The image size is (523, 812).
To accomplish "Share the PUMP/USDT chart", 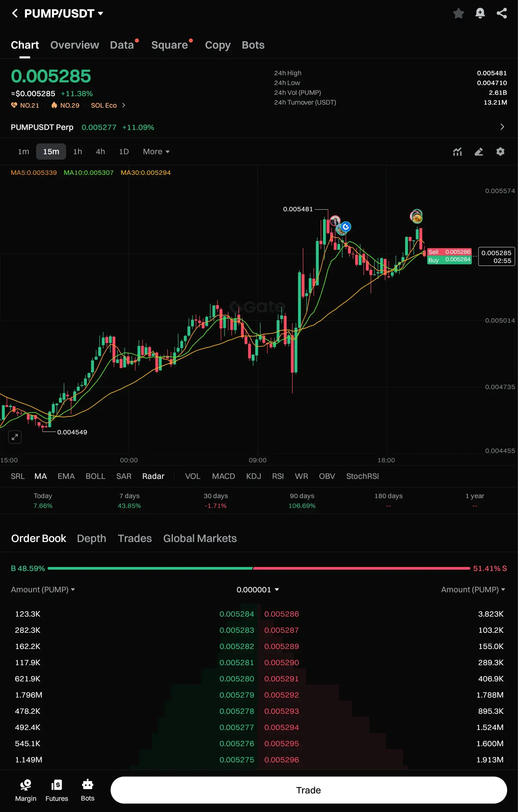I will click(502, 13).
